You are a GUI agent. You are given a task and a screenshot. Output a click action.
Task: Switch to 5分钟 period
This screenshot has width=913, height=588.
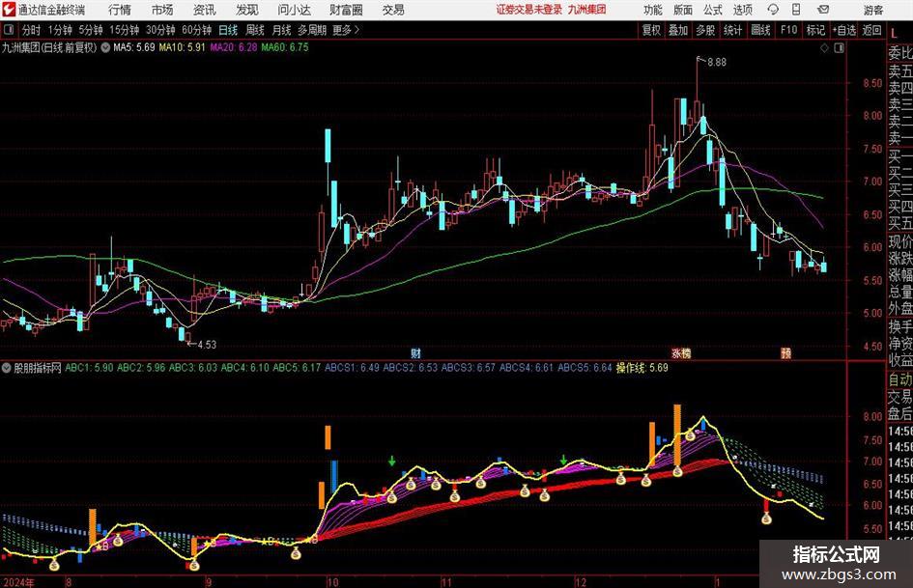pyautogui.click(x=90, y=30)
